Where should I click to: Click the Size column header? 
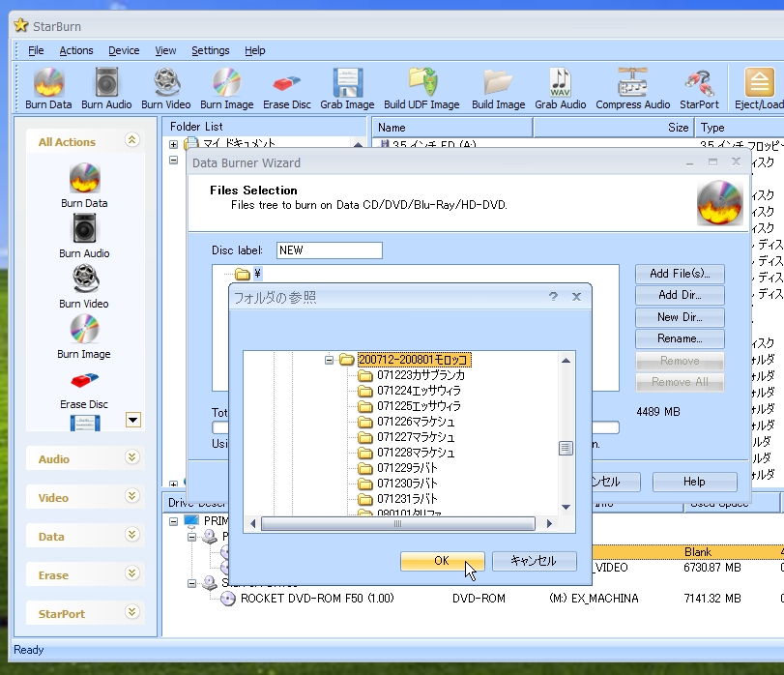coord(614,128)
